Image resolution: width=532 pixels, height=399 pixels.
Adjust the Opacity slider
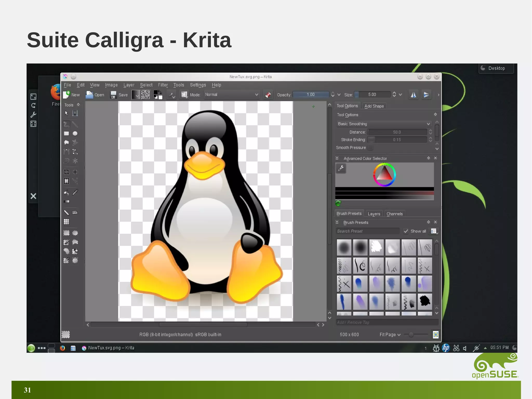click(311, 95)
